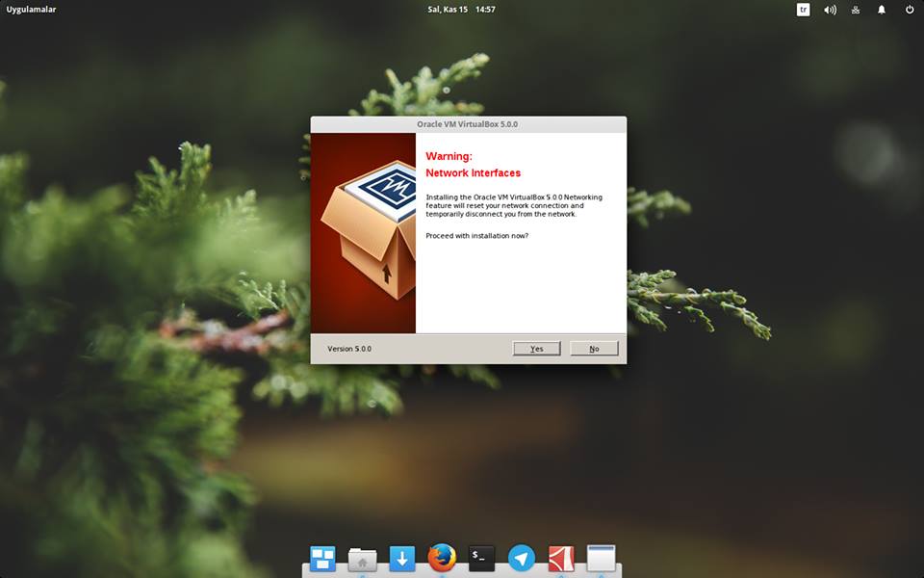The height and width of the screenshot is (578, 924).
Task: Click the 'Proceed with installation now?' text
Action: [477, 236]
